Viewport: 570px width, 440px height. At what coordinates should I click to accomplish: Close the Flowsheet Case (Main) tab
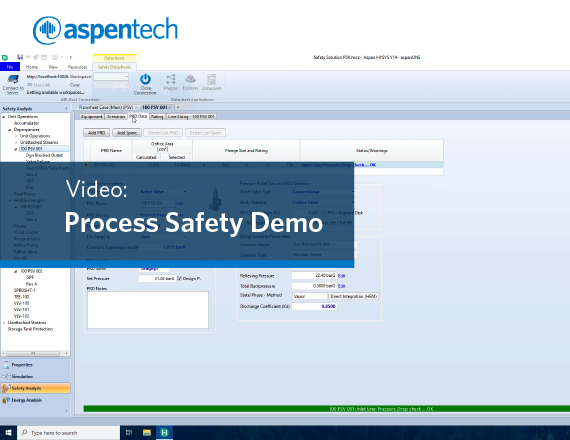136,108
